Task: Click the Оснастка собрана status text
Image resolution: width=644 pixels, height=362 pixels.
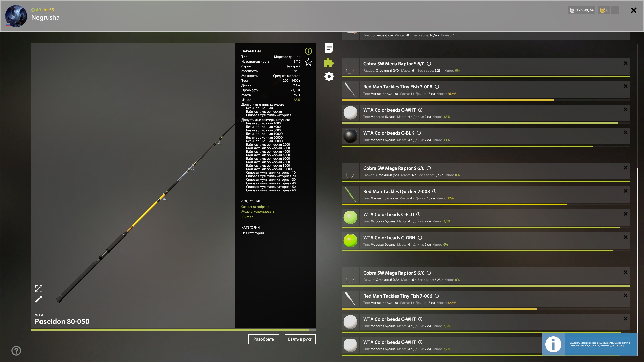Action: (x=255, y=207)
